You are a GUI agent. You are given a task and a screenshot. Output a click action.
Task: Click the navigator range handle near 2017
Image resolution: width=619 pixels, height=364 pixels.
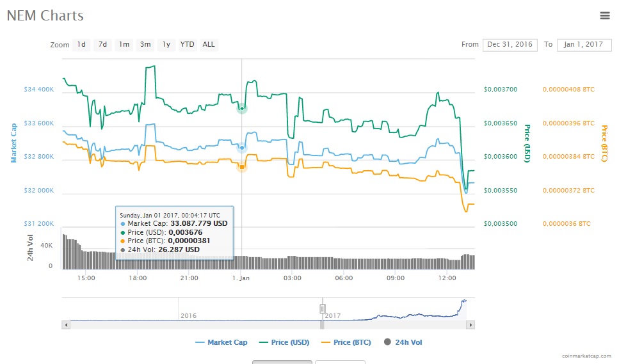[323, 309]
